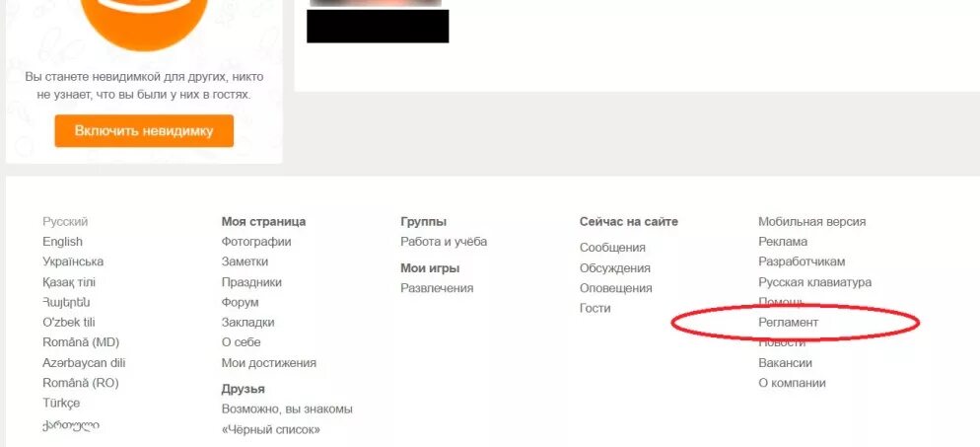Viewport: 980px width, 447px height.
Task: Click the blurred profile photo thumbnail
Action: 376,3
